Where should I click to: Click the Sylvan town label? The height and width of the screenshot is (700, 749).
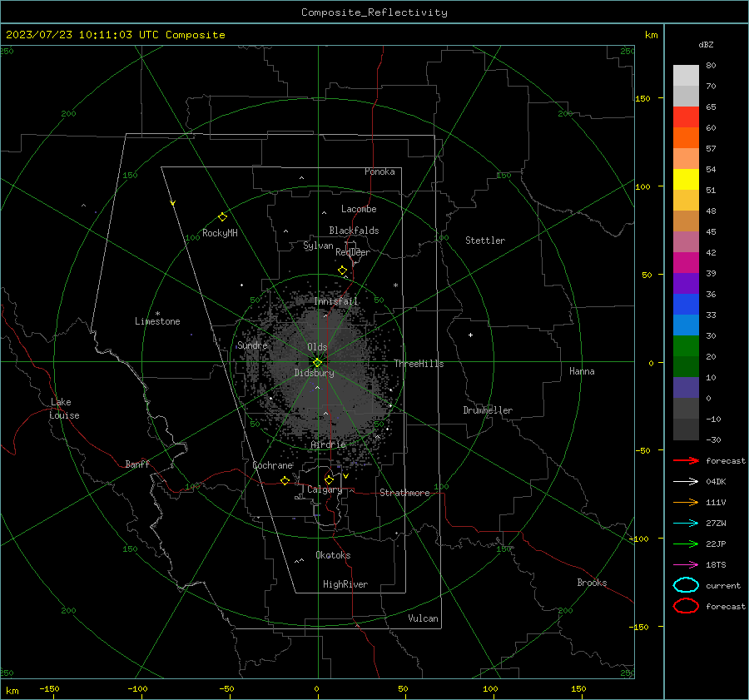(318, 246)
